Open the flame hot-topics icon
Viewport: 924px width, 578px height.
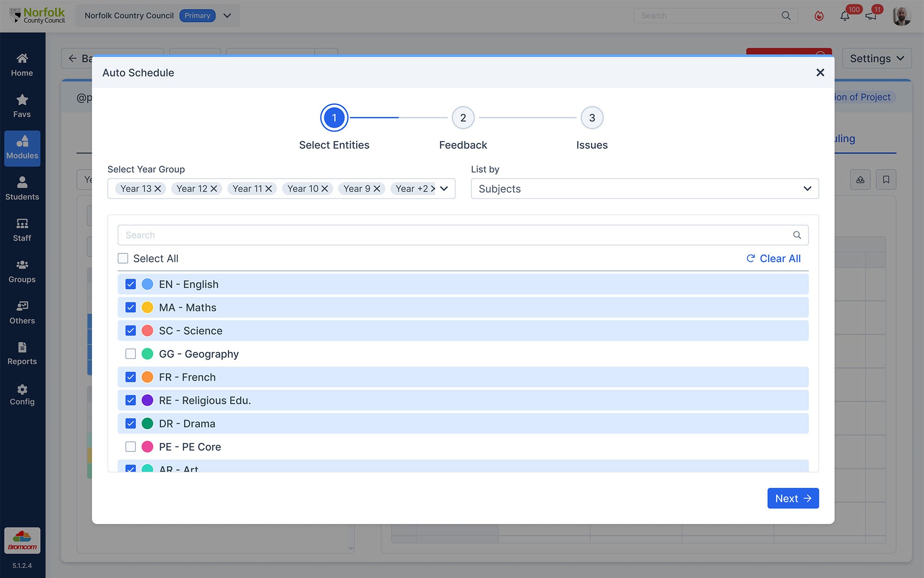point(819,16)
